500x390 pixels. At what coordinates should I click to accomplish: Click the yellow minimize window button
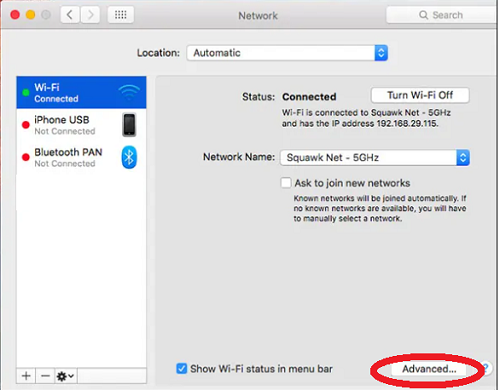coord(30,15)
